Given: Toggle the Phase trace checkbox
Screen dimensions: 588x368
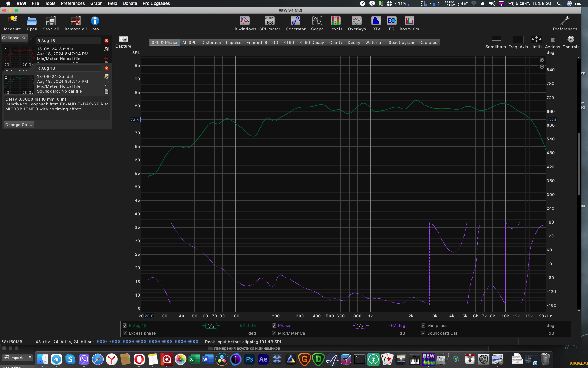Looking at the screenshot, I should click(x=274, y=325).
